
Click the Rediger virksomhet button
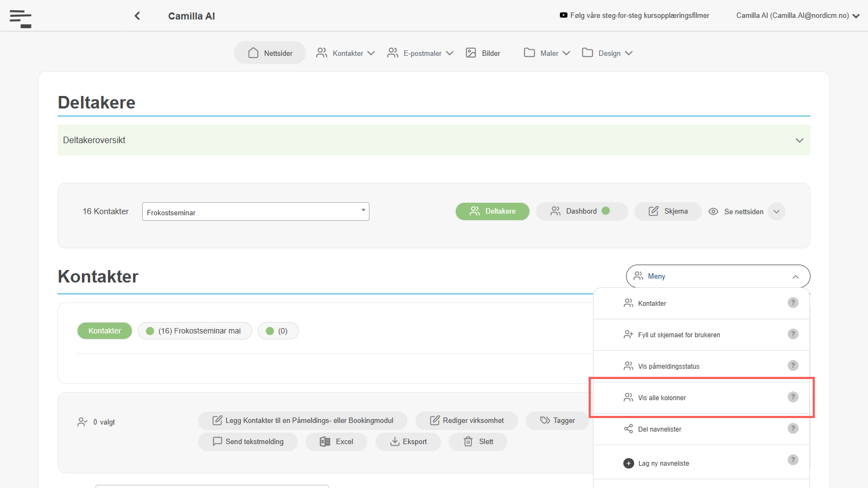pos(467,420)
